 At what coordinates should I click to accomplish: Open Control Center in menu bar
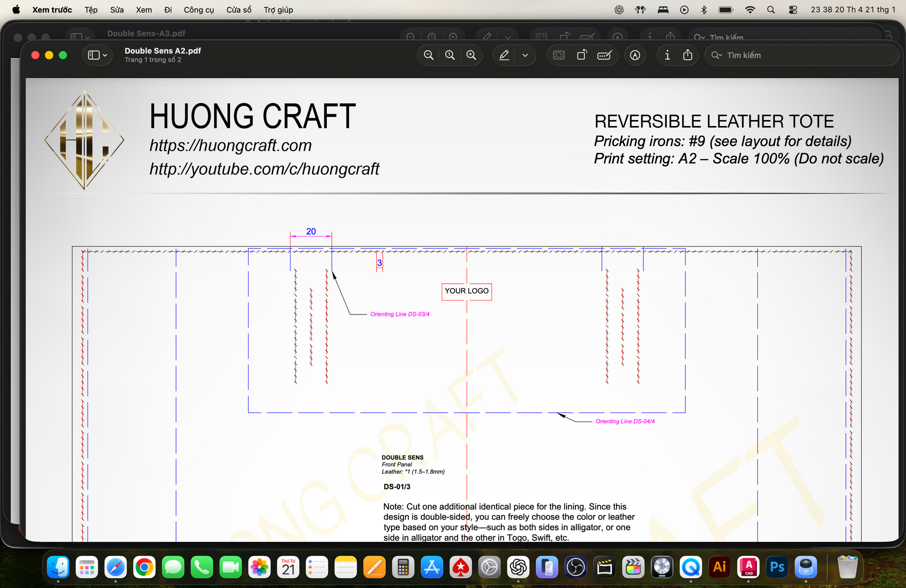[x=793, y=10]
